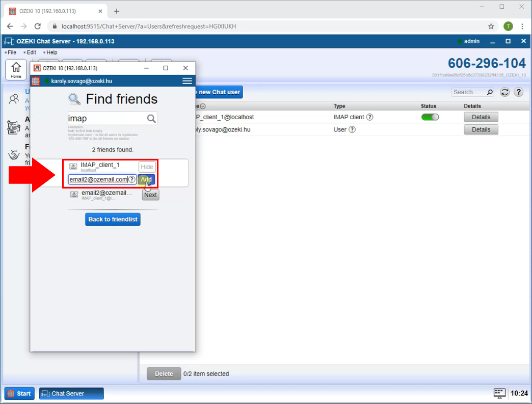
Task: Click Add to confirm email2@ozemail.com
Action: (x=146, y=179)
